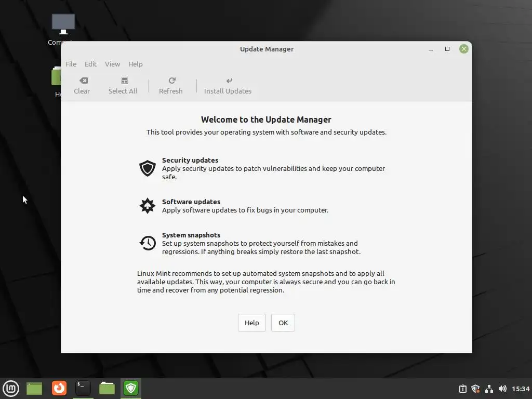Click the update shield tray icon
The height and width of the screenshot is (399, 532).
click(x=476, y=389)
